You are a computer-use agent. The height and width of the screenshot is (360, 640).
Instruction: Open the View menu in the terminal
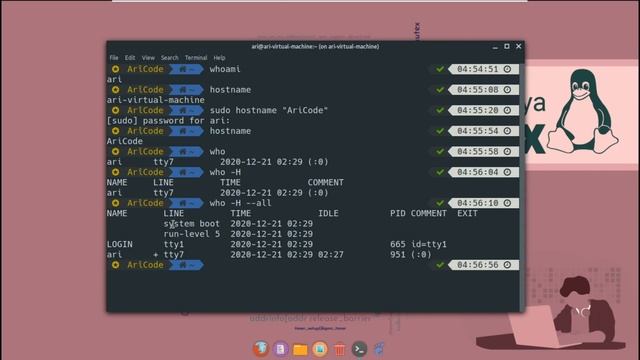[x=148, y=58]
